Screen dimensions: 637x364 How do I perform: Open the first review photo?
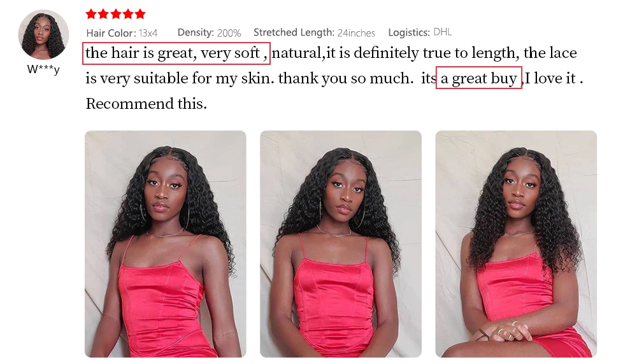coord(166,244)
